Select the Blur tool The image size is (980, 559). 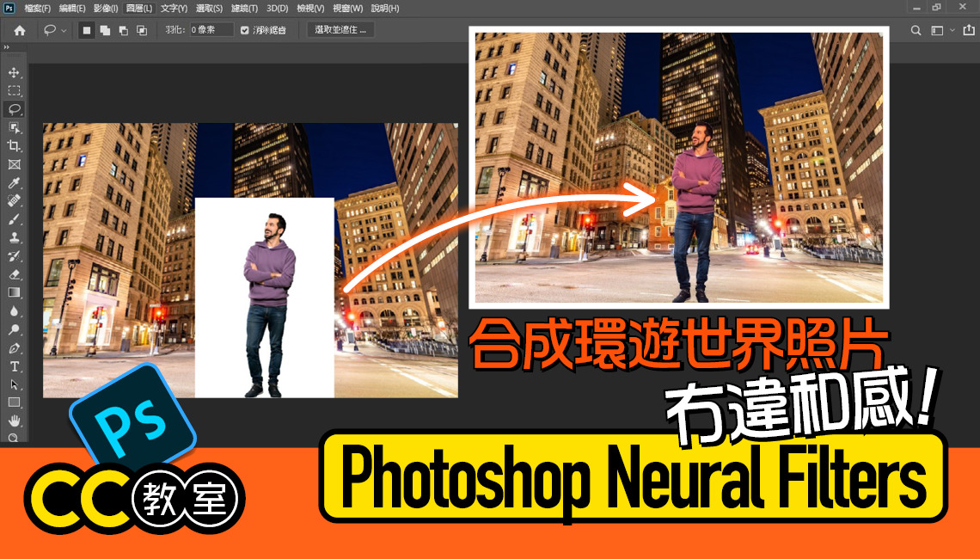pos(14,310)
